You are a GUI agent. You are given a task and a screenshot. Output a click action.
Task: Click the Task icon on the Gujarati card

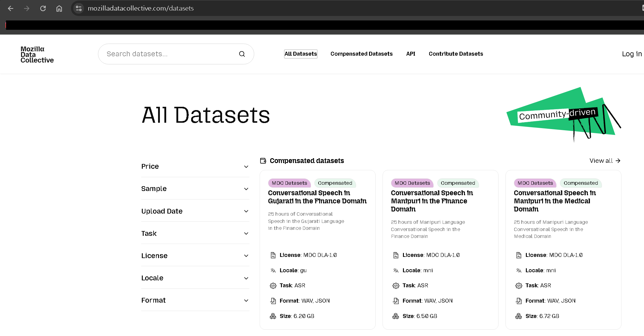(273, 285)
